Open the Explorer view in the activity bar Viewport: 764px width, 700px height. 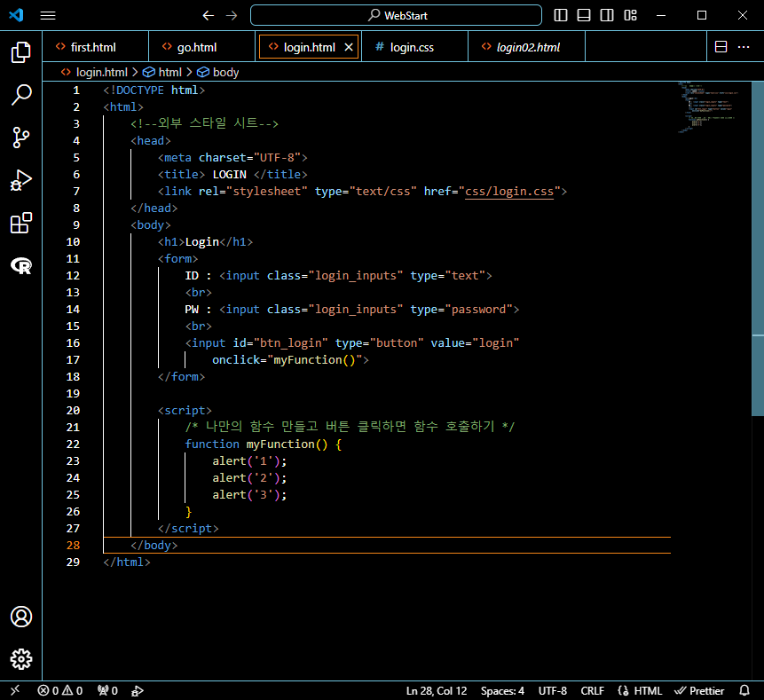(x=21, y=52)
